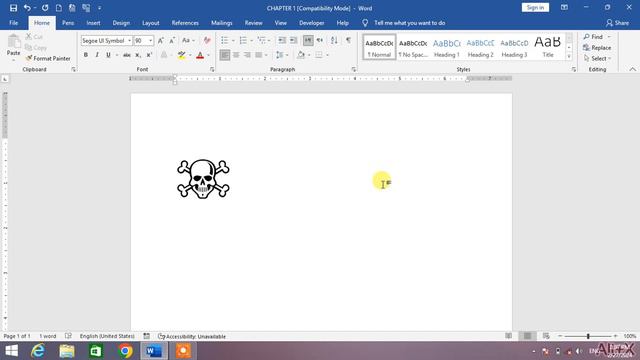This screenshot has width=640, height=360.
Task: Click the Paste clipboard icon
Action: pyautogui.click(x=13, y=41)
